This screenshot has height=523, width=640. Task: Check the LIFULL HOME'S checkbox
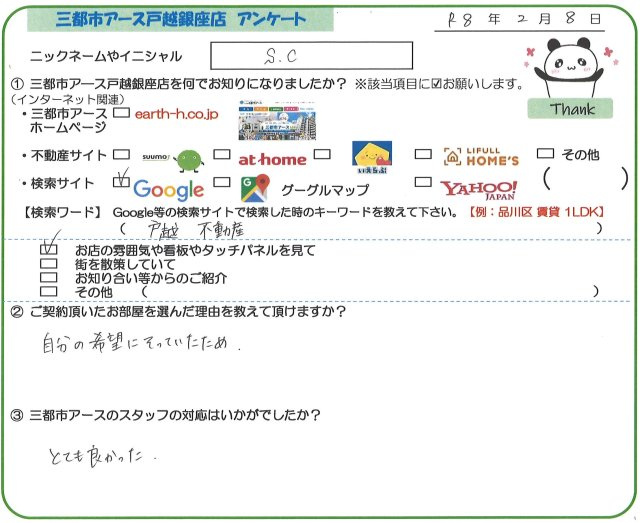[423, 154]
